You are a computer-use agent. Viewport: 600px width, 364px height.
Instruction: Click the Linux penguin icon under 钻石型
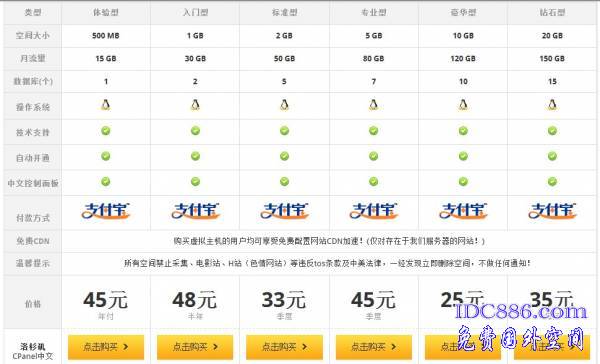coord(552,105)
